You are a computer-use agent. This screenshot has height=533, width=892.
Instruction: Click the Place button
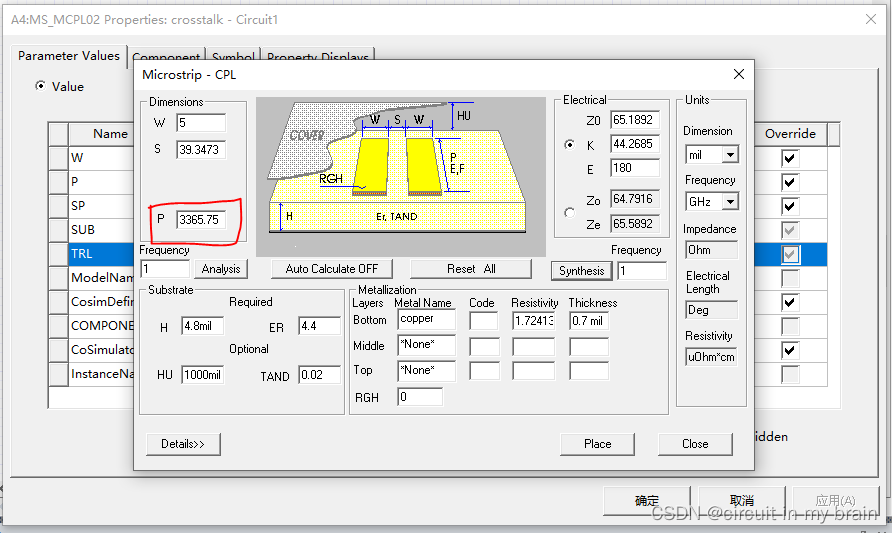[597, 444]
